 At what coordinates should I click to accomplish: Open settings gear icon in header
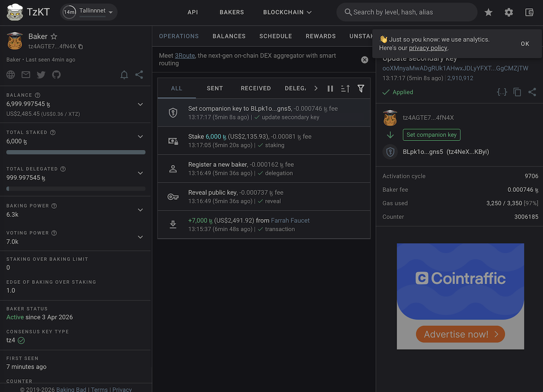[509, 12]
